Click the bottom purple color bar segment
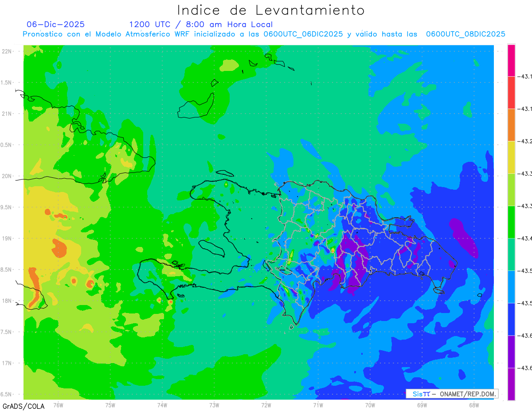 tap(511, 384)
